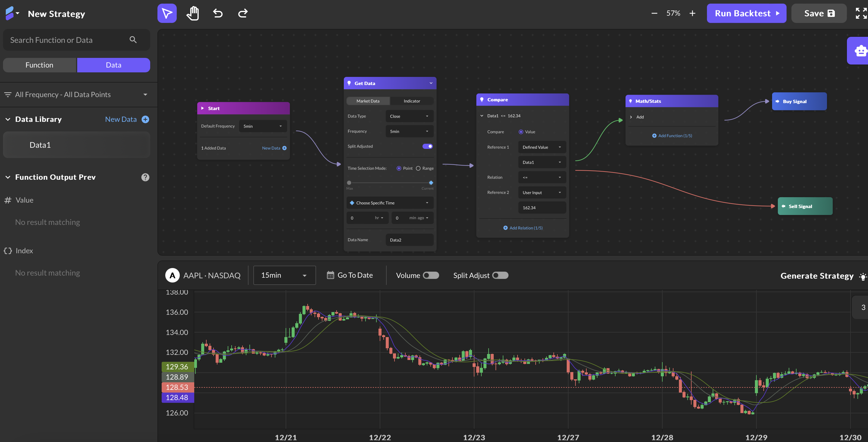Open the robot assistant panel
Screen dimensions: 868x442
[x=860, y=51]
